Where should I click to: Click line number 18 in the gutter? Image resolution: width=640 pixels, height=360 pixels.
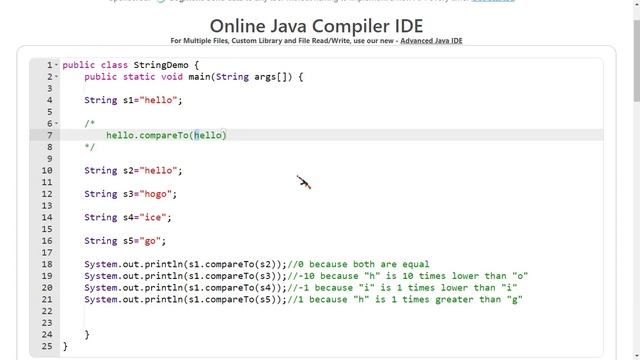point(47,264)
